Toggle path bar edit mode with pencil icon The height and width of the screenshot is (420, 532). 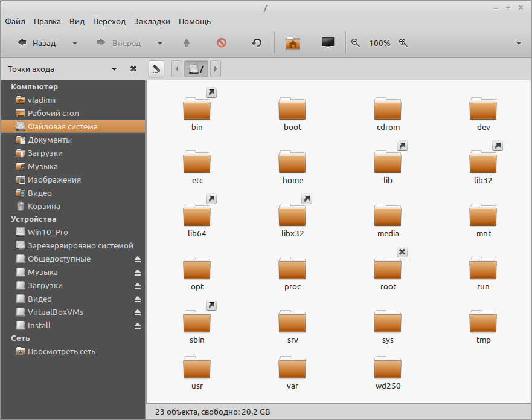[156, 68]
